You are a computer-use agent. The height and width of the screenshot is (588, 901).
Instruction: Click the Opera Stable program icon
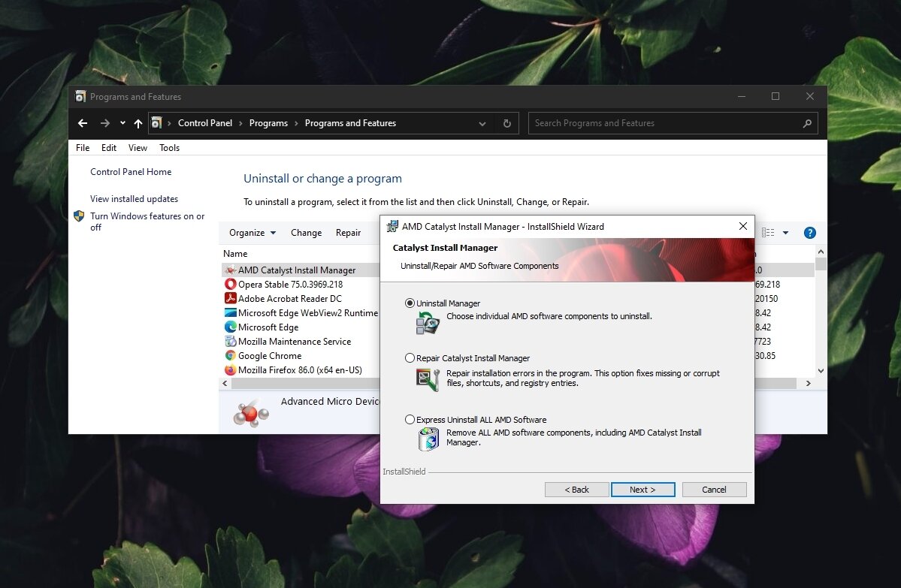point(230,284)
